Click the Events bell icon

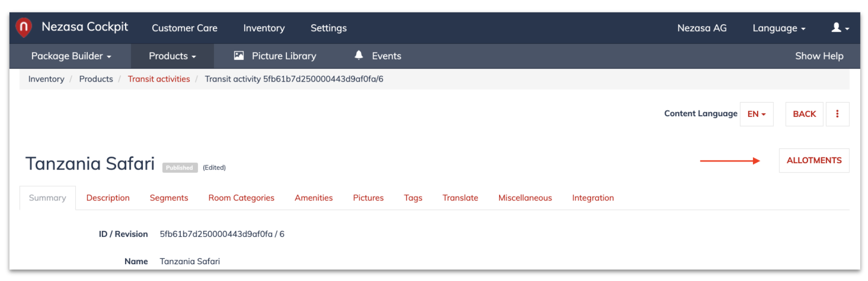359,55
